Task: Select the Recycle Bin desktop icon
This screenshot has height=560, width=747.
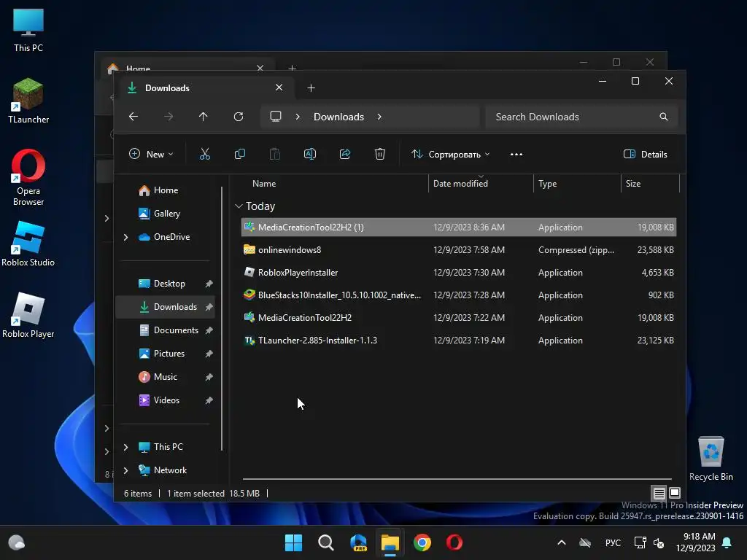Action: 711,459
